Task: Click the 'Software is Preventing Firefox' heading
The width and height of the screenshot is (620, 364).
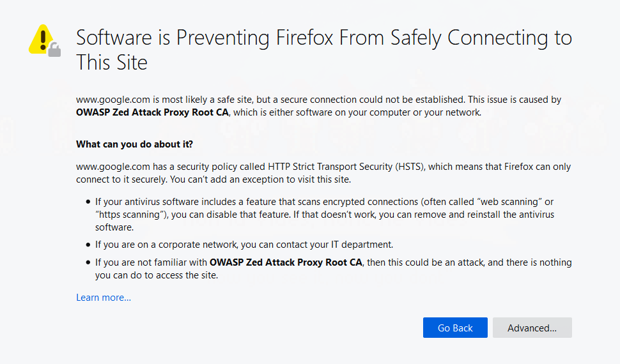Action: [324, 50]
